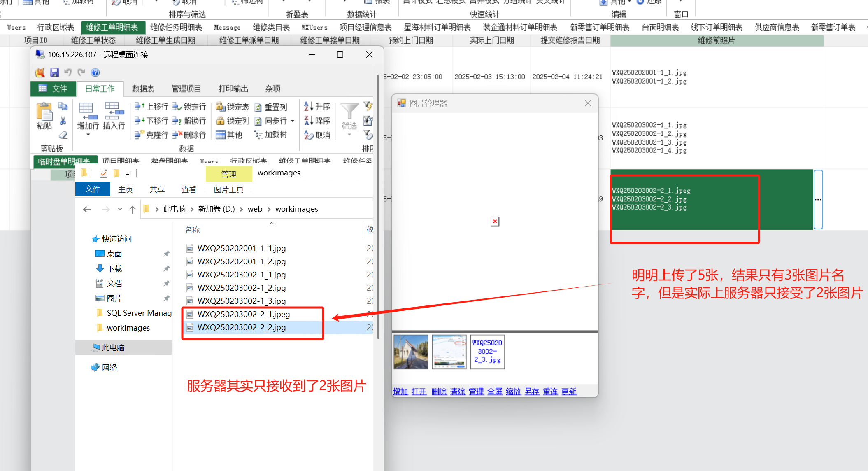Screen dimensions: 868x471
Task: Click the save icon in quick access toolbar
Action: [x=54, y=72]
